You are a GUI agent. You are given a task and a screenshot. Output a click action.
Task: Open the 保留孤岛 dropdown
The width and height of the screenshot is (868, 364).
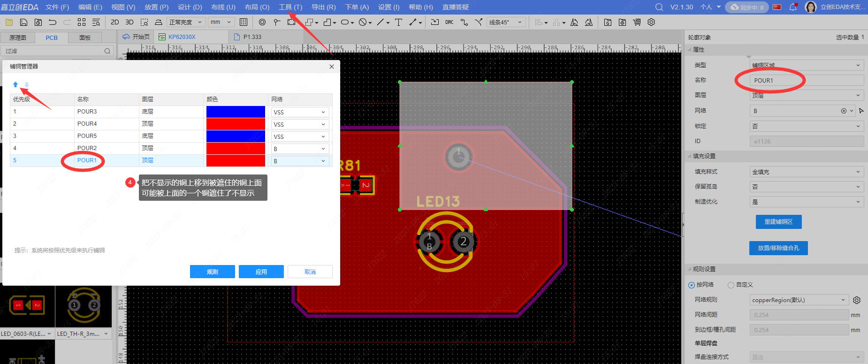click(807, 187)
